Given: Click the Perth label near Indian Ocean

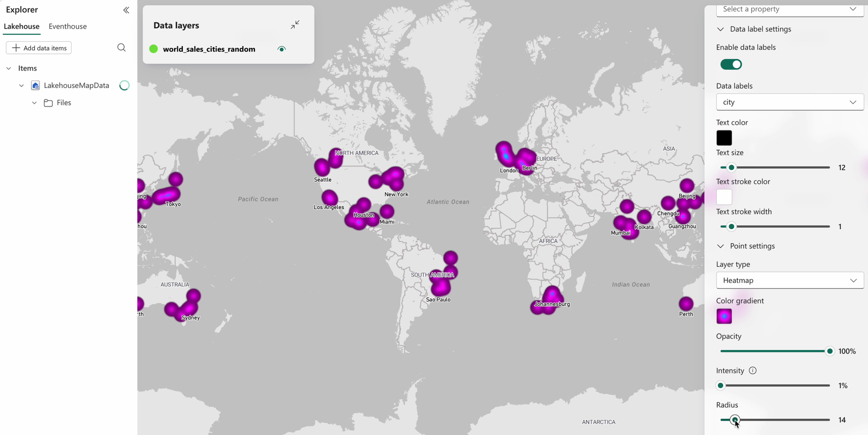Looking at the screenshot, I should [x=686, y=314].
